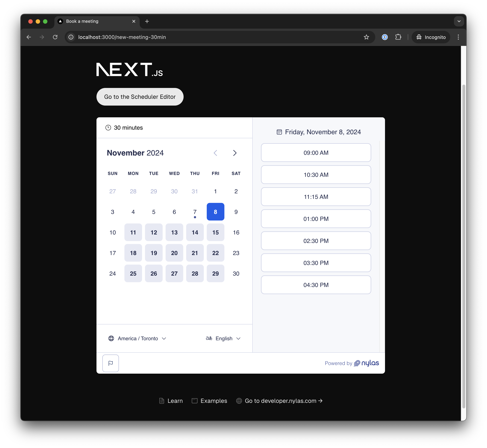Image resolution: width=487 pixels, height=448 pixels.
Task: Click the forward navigation arrow on calendar
Action: pos(235,153)
